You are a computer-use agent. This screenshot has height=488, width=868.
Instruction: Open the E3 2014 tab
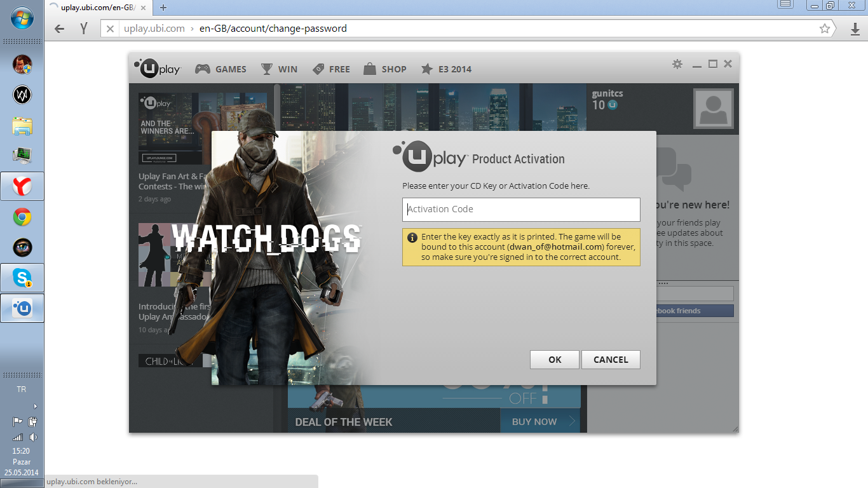pos(446,69)
